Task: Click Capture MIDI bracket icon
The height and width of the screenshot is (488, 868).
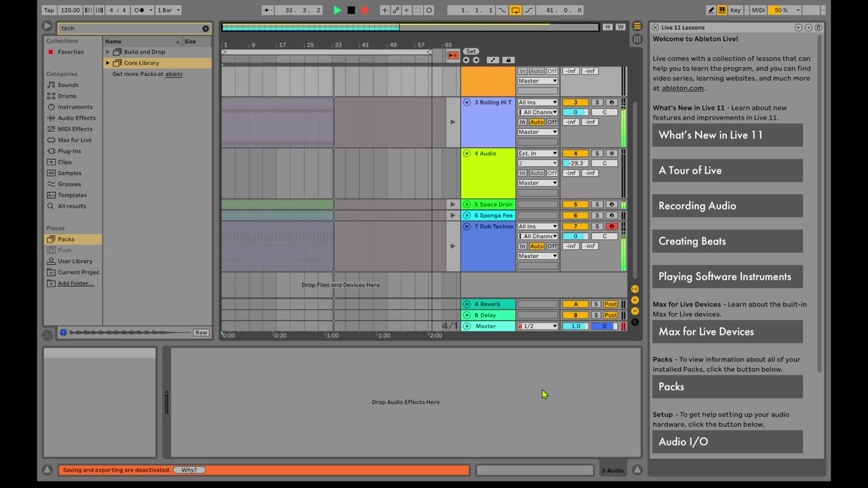Action: [x=418, y=10]
